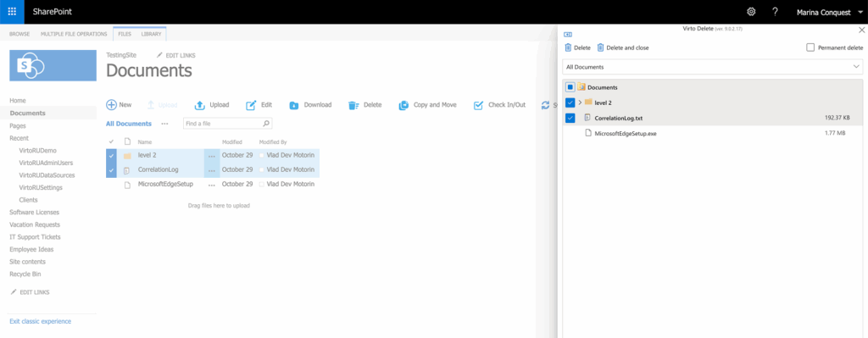Click the sync icon beside Check In/Out
This screenshot has width=868, height=338.
click(x=546, y=105)
